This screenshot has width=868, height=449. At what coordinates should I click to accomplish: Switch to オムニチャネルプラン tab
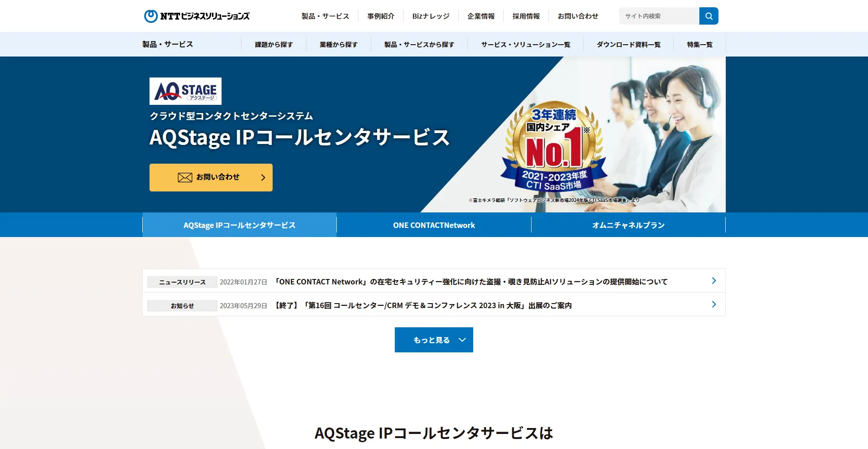point(629,225)
